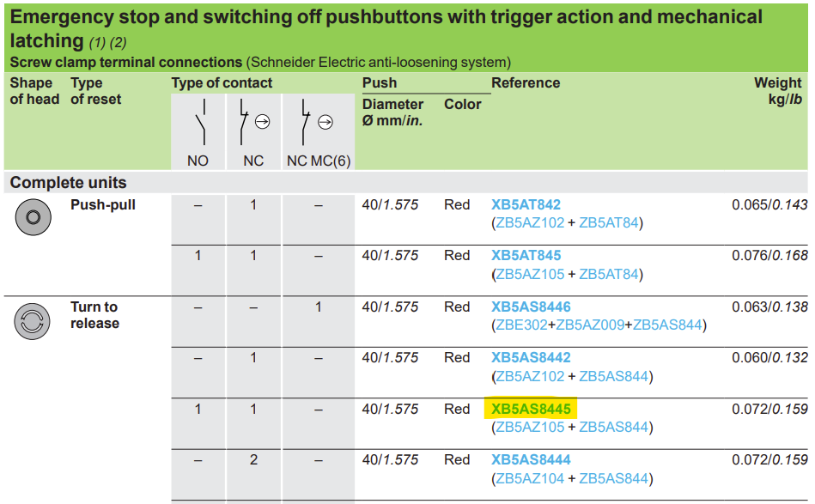Open ZB5AZ104 component link
This screenshot has width=815, height=504.
click(530, 478)
